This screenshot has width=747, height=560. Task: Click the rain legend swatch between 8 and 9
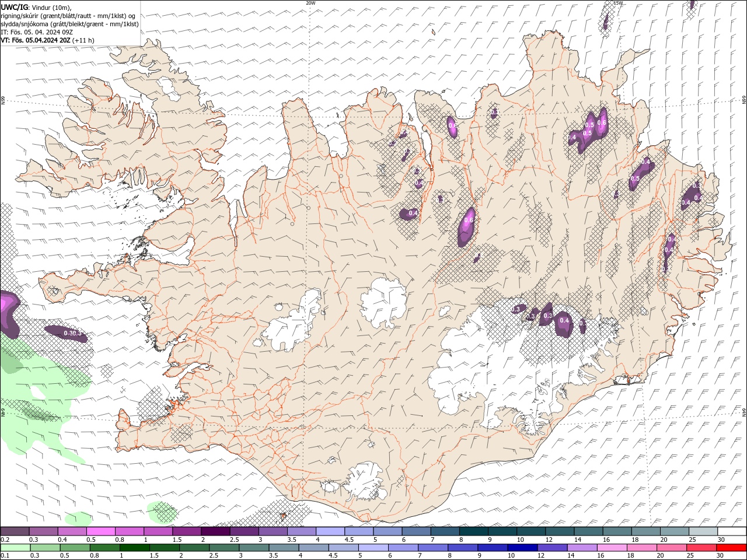(x=462, y=548)
